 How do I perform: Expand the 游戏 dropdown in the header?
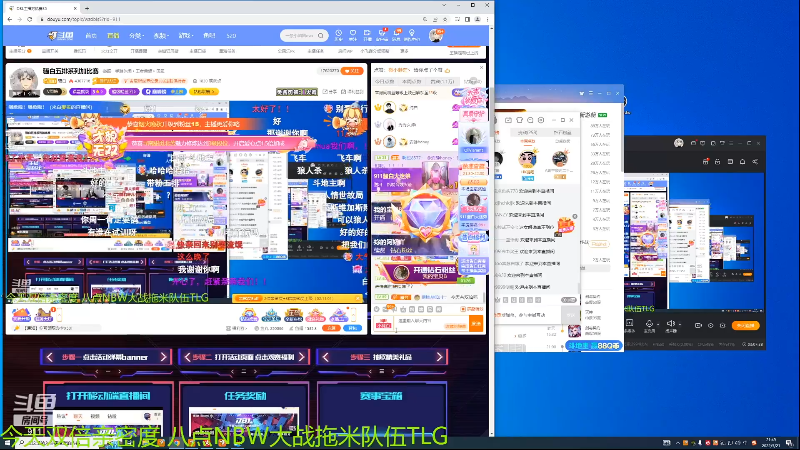click(186, 36)
